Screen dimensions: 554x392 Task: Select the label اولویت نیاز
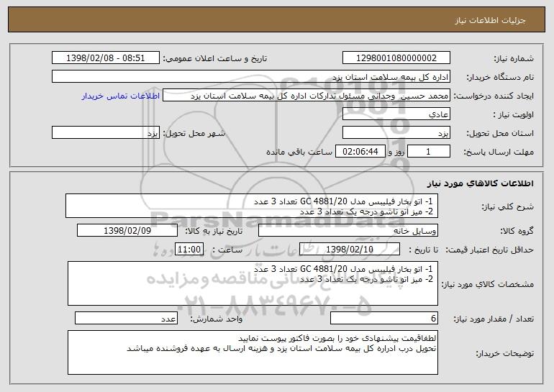click(514, 115)
